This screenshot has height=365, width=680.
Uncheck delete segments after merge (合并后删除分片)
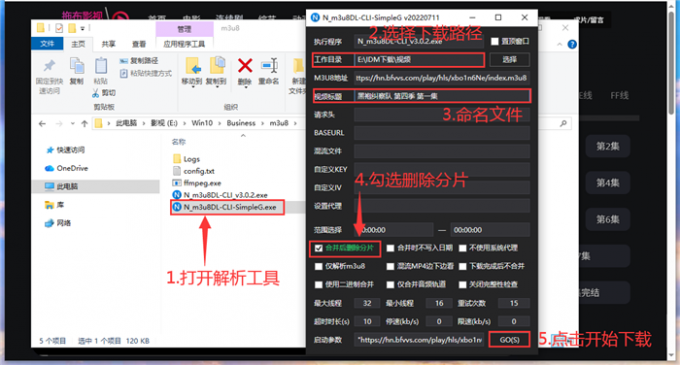319,248
